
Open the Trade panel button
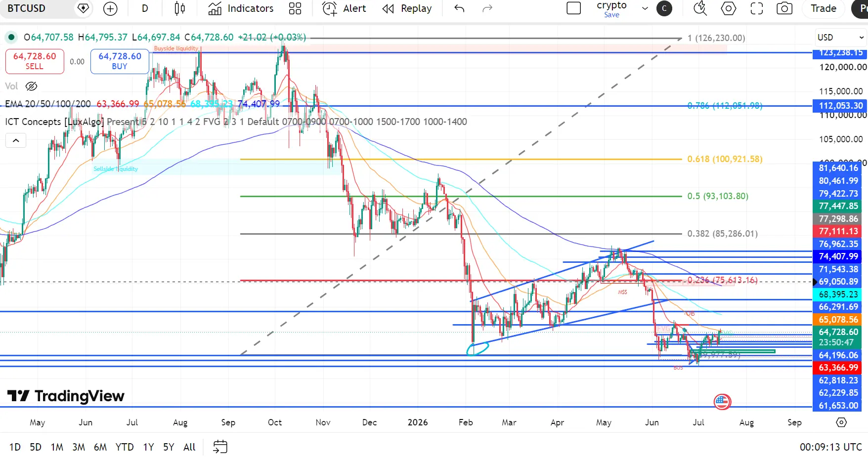pyautogui.click(x=824, y=8)
